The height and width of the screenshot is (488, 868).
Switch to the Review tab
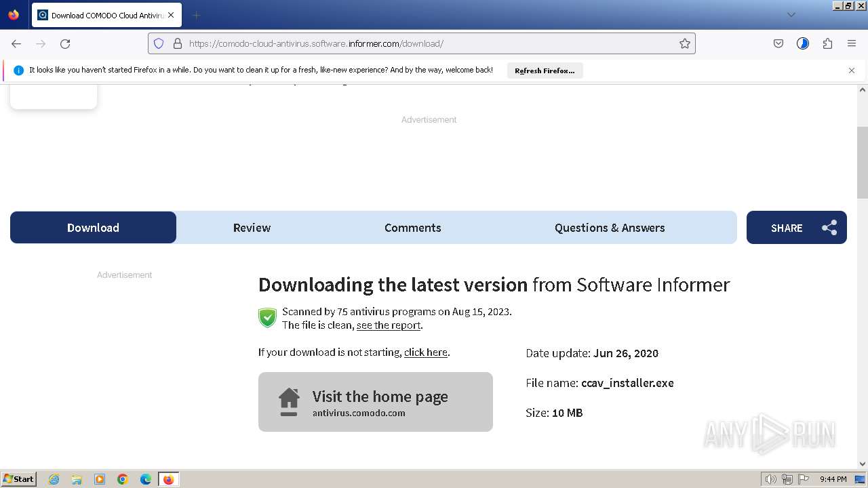[x=252, y=228]
